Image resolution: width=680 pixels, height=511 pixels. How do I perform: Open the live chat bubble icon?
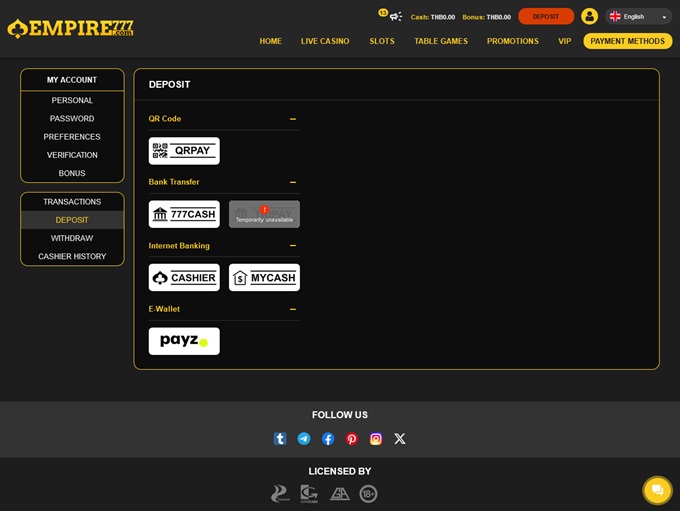[657, 490]
